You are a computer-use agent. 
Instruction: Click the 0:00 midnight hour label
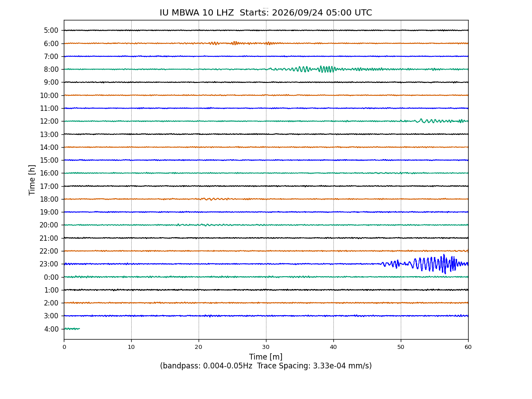[51, 277]
